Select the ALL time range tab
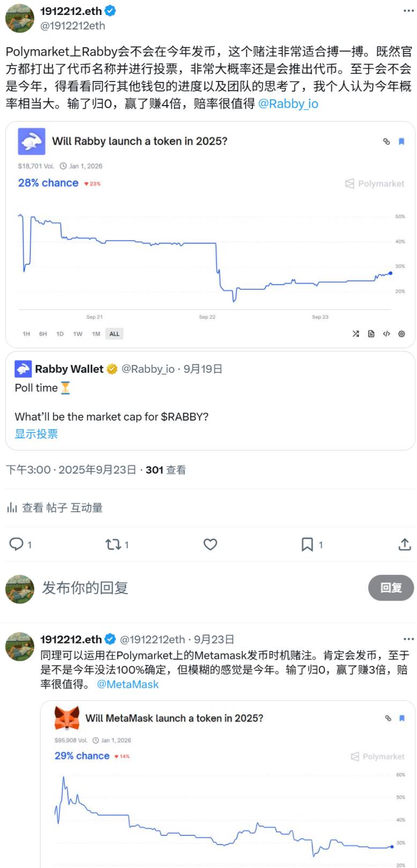The height and width of the screenshot is (868, 417). 114,334
